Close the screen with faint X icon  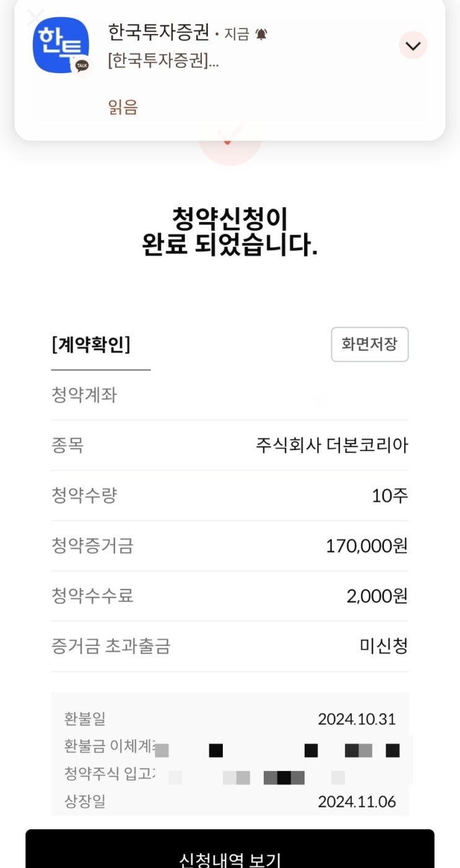click(x=35, y=17)
